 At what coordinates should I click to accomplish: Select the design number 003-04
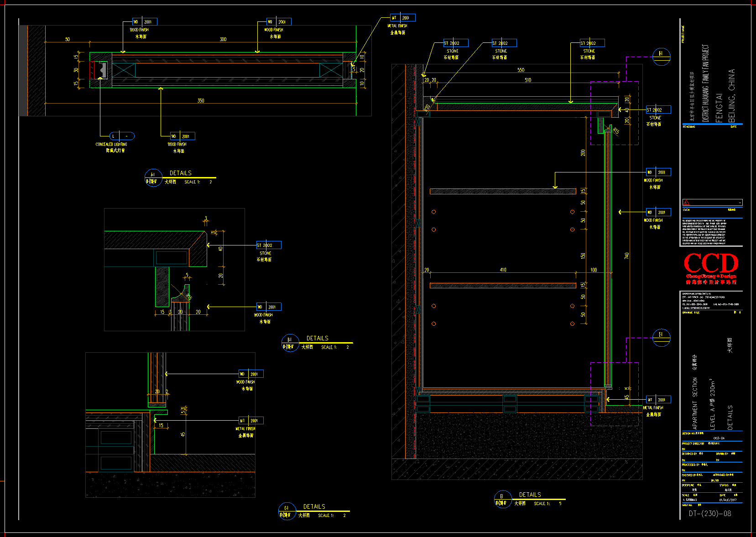[x=719, y=438]
